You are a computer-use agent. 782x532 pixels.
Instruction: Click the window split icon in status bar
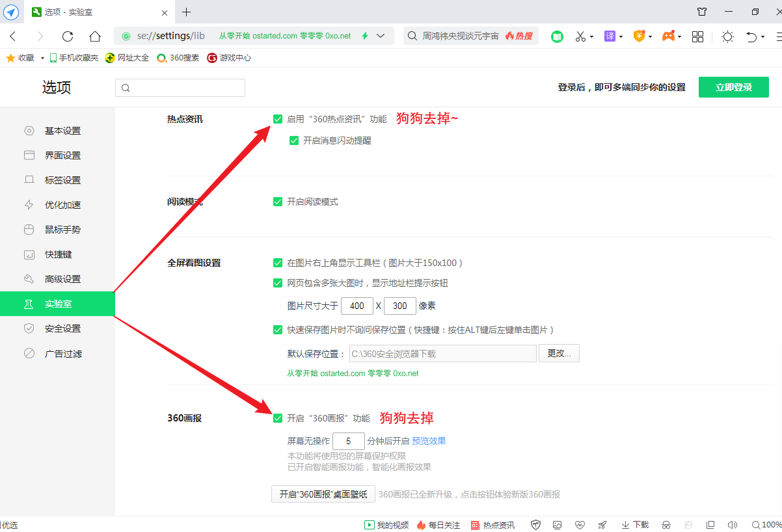pos(710,525)
